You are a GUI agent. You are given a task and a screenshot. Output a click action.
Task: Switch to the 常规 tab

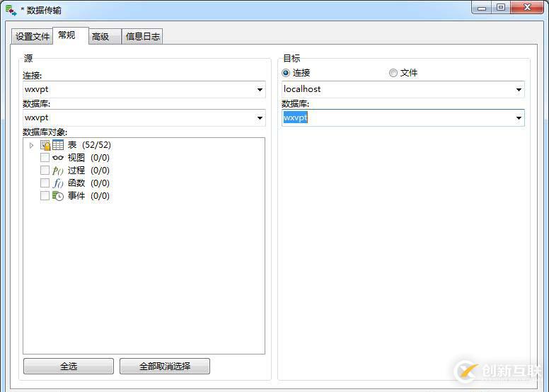[70, 35]
